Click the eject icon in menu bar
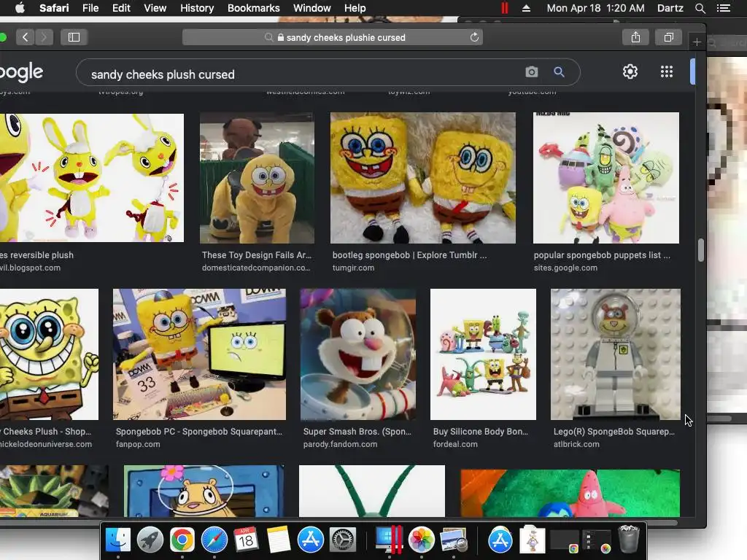 pos(526,8)
